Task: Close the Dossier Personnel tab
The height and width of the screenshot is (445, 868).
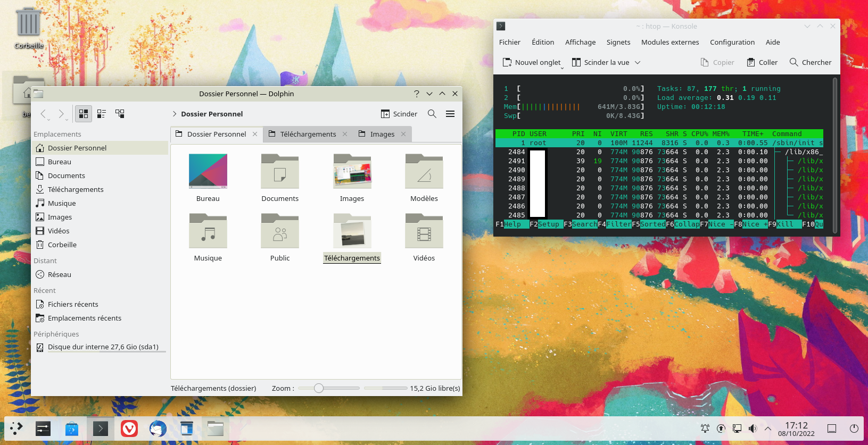Action: click(255, 134)
